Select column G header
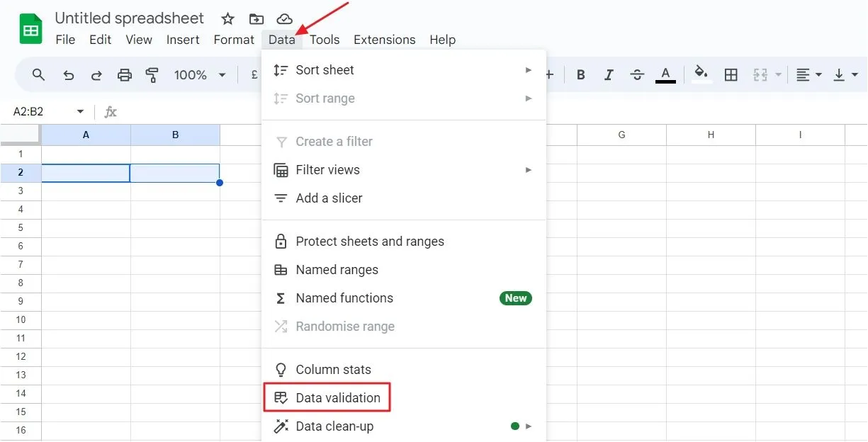 tap(621, 135)
